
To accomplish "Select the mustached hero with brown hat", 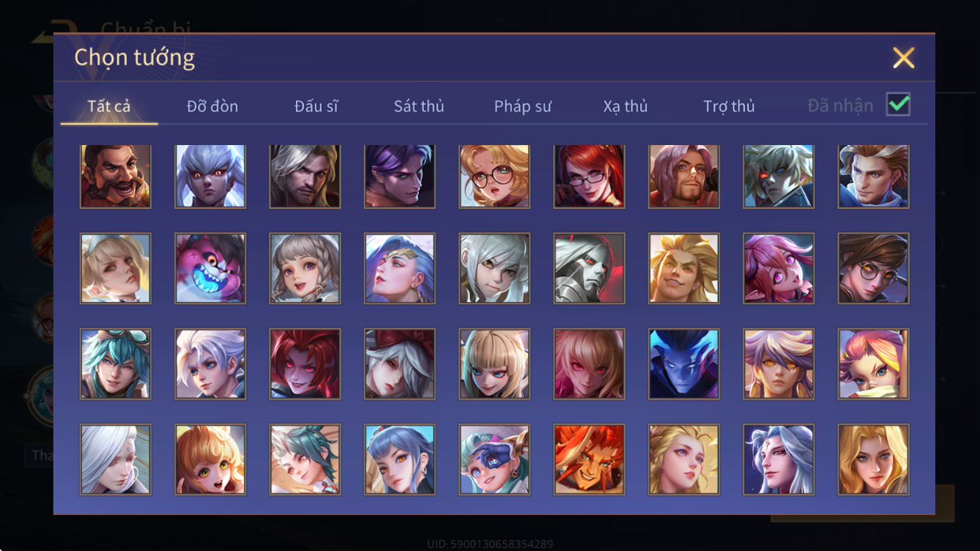I will (116, 176).
